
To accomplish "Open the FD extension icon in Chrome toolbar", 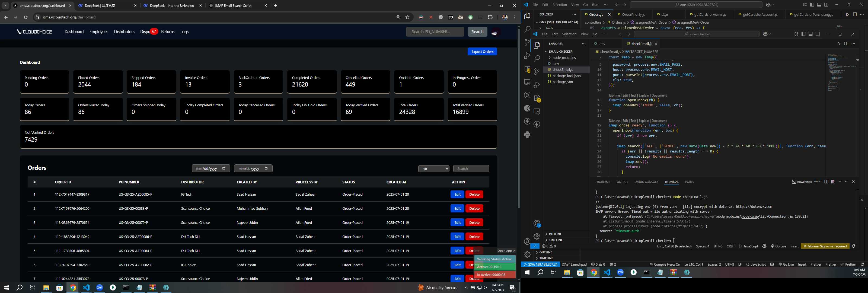I will pos(451,17).
